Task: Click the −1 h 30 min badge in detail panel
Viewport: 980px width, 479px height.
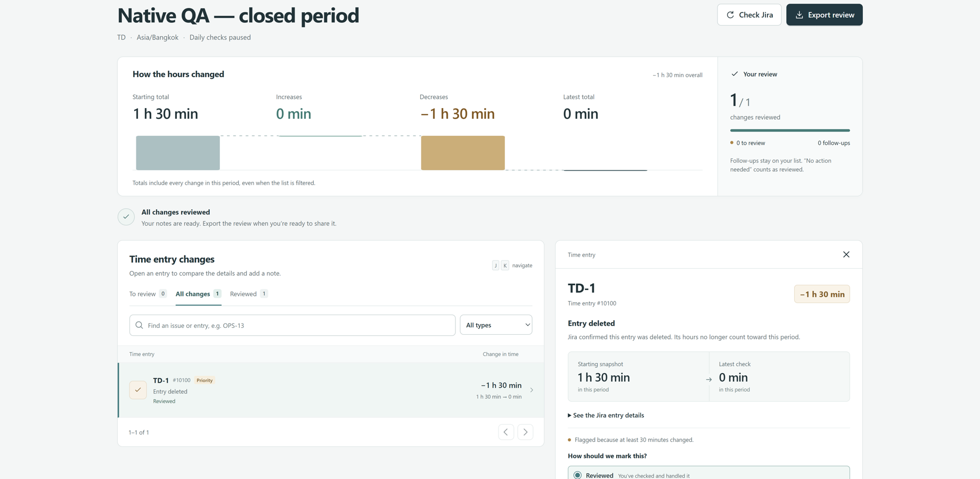Action: tap(822, 294)
